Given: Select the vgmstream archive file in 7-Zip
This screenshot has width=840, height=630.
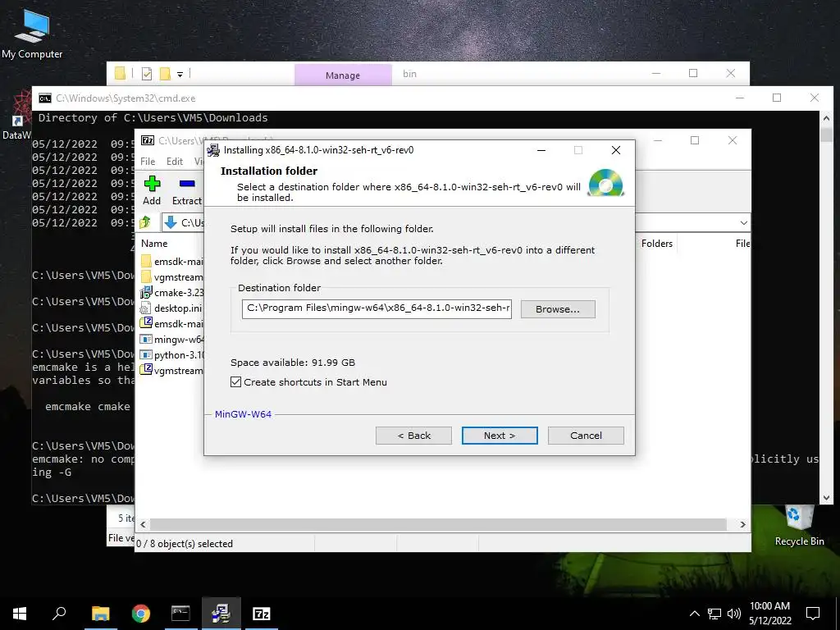Looking at the screenshot, I should (x=171, y=370).
